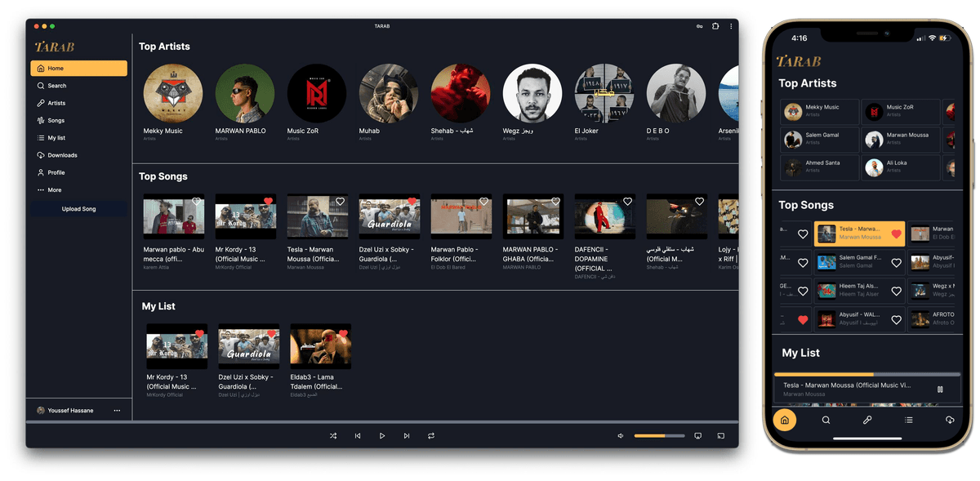
Task: Go to Artists in the sidebar
Action: click(56, 103)
